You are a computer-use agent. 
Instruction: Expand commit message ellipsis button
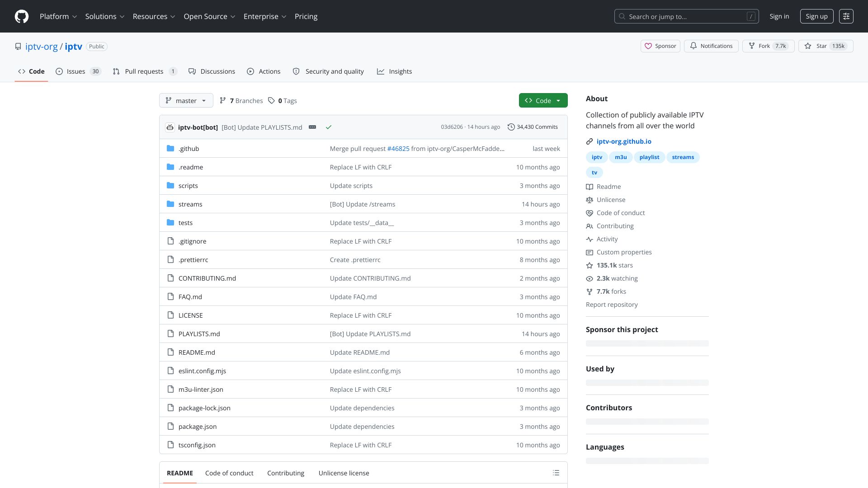coord(312,127)
